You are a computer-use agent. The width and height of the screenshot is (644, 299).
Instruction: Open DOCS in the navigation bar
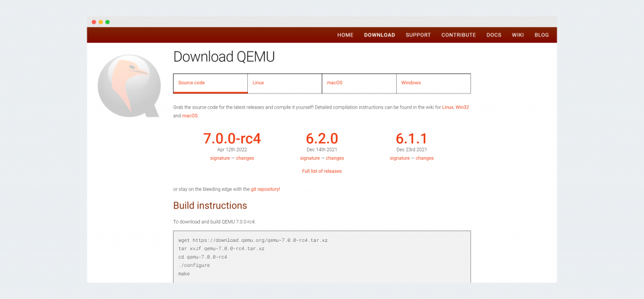click(x=494, y=35)
